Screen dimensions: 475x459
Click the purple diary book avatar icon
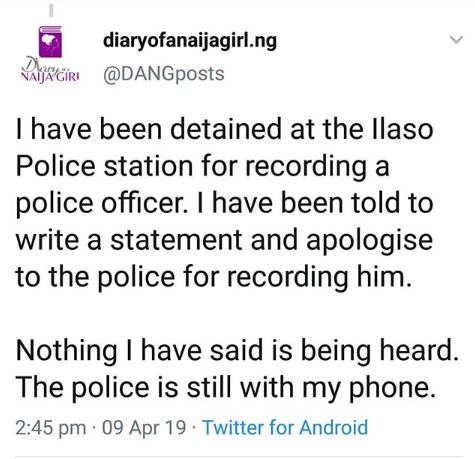[x=50, y=42]
